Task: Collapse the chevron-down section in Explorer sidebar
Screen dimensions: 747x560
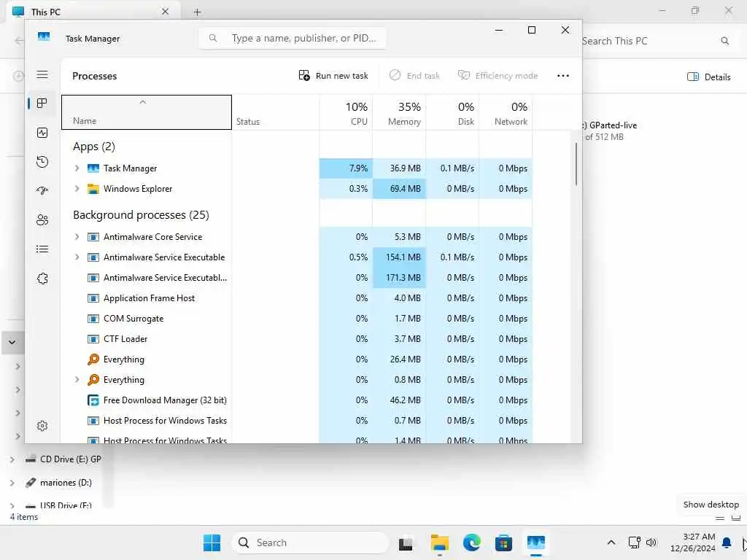Action: click(x=12, y=342)
